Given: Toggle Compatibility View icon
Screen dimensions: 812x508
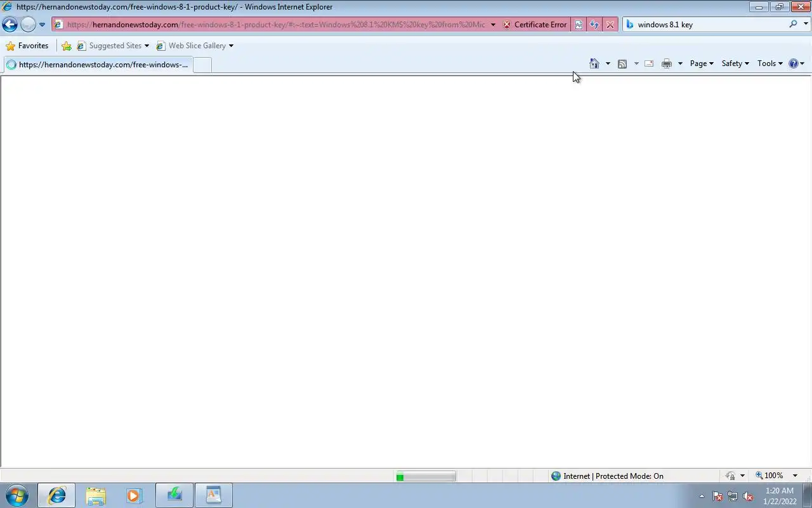Looking at the screenshot, I should click(579, 25).
